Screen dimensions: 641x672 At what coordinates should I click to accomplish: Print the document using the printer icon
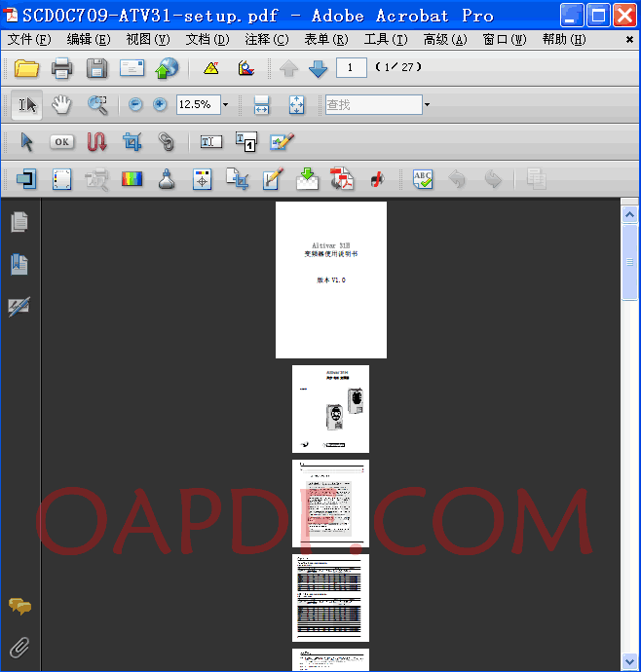pos(61,68)
